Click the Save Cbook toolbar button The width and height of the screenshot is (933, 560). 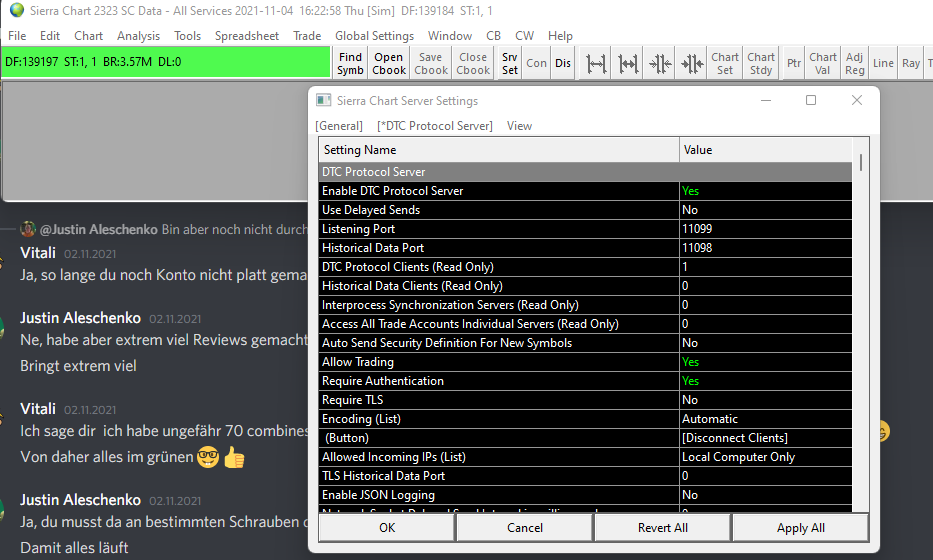point(431,63)
